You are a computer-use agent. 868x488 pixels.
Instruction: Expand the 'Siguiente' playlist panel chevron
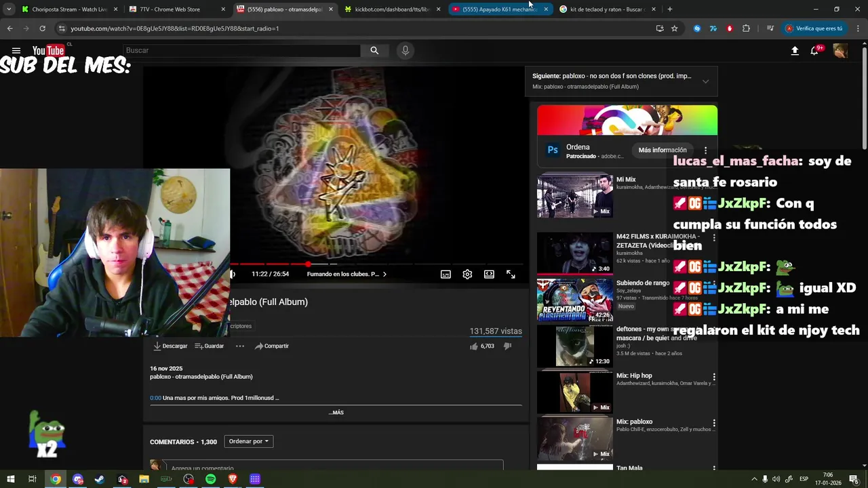click(x=705, y=81)
